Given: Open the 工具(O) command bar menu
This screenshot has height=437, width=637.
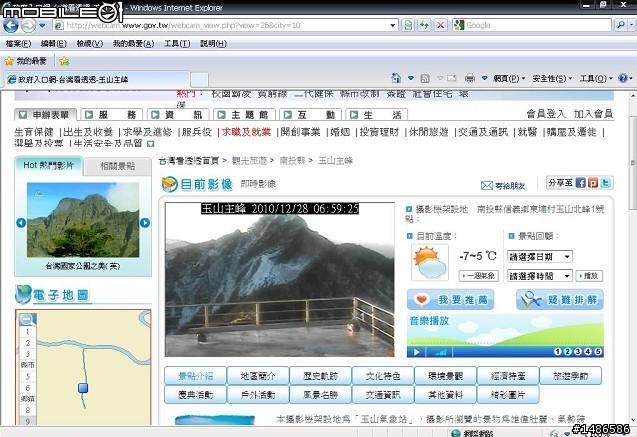Looking at the screenshot, I should tap(596, 78).
